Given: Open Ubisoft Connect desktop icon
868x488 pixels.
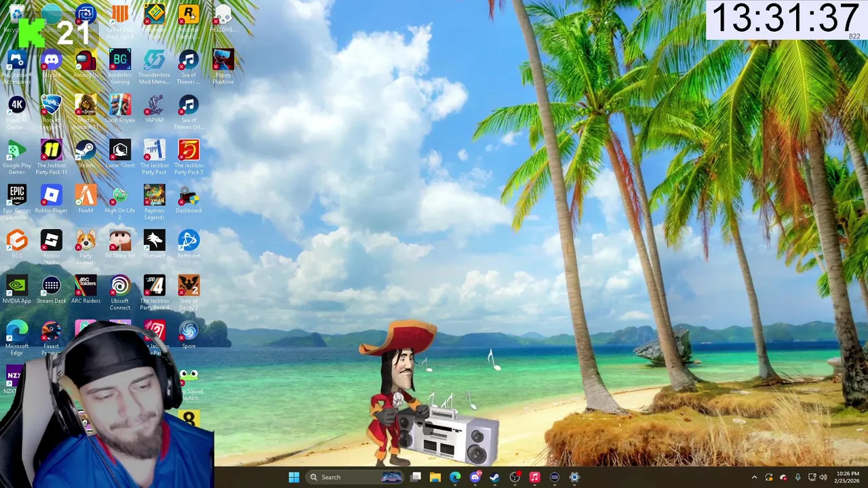Looking at the screenshot, I should pyautogui.click(x=120, y=293).
